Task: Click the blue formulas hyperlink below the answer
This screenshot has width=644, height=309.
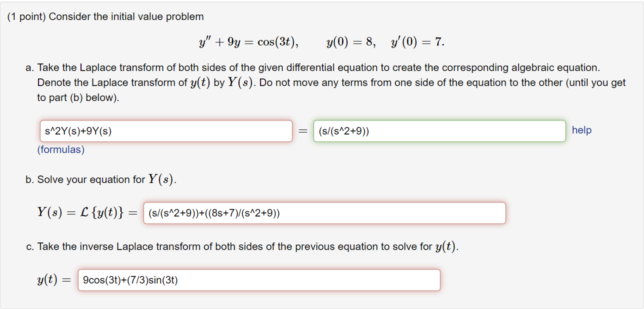Action: click(60, 149)
